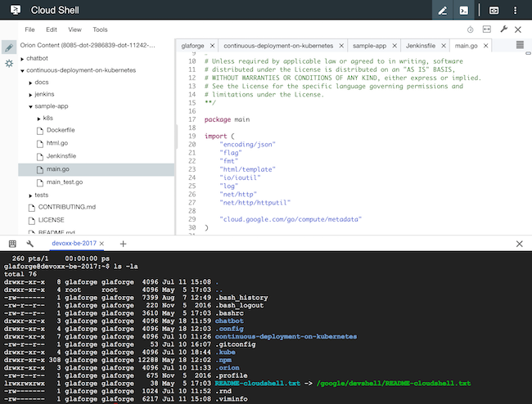This screenshot has width=532, height=404.
Task: Add a new terminal session with plus
Action: pyautogui.click(x=123, y=244)
